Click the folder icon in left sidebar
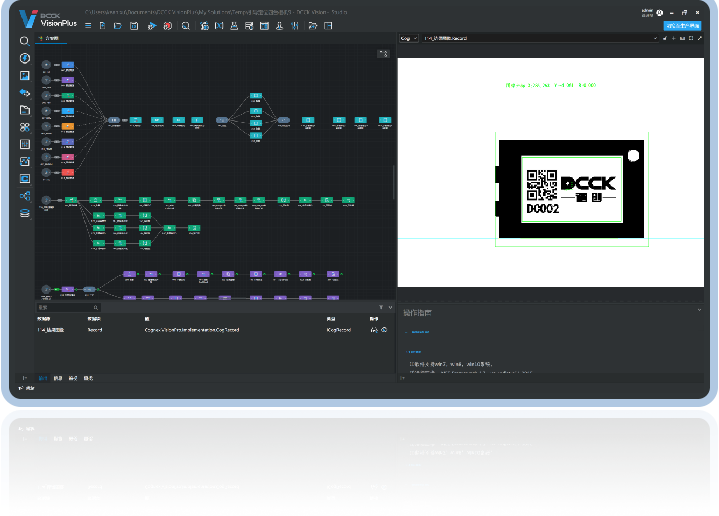Image resolution: width=719 pixels, height=516 pixels. (24, 110)
